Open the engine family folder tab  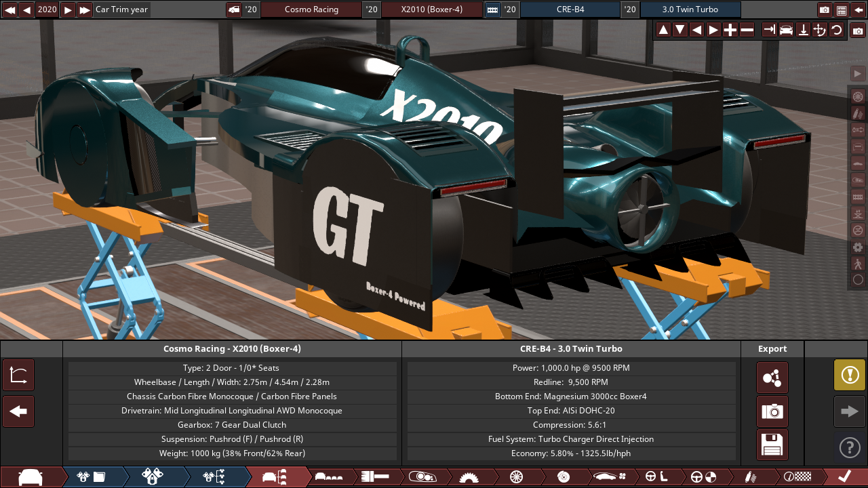[x=92, y=477]
